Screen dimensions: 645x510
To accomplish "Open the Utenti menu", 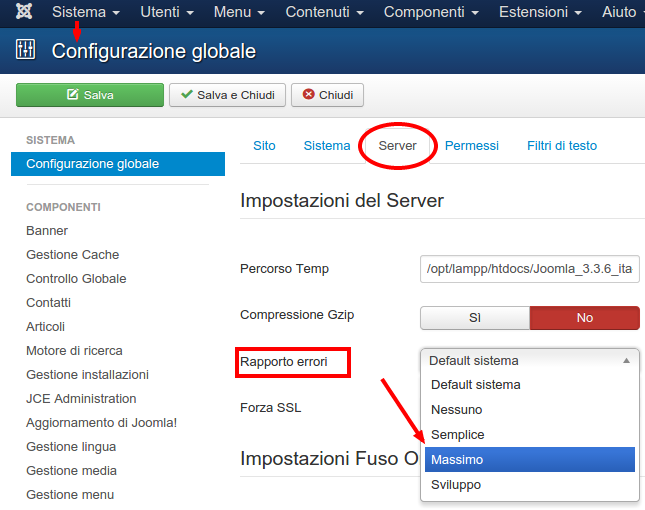I will point(167,12).
